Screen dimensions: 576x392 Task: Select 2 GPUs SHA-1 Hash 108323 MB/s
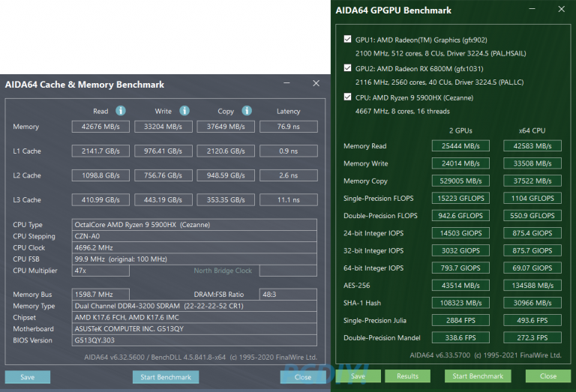coord(460,303)
